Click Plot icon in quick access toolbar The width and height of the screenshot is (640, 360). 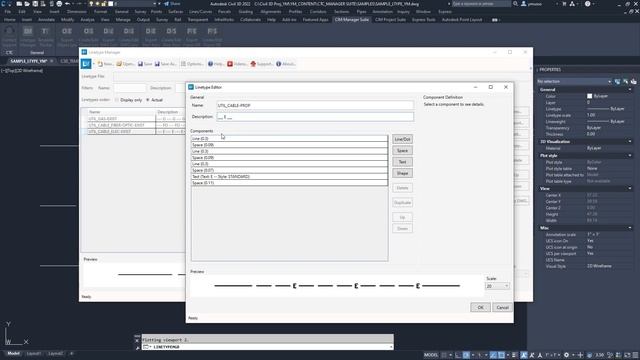click(59, 4)
